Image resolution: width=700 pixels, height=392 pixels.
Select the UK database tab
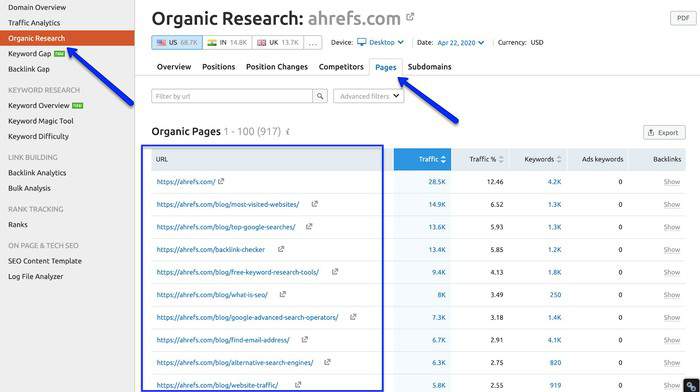coord(278,43)
